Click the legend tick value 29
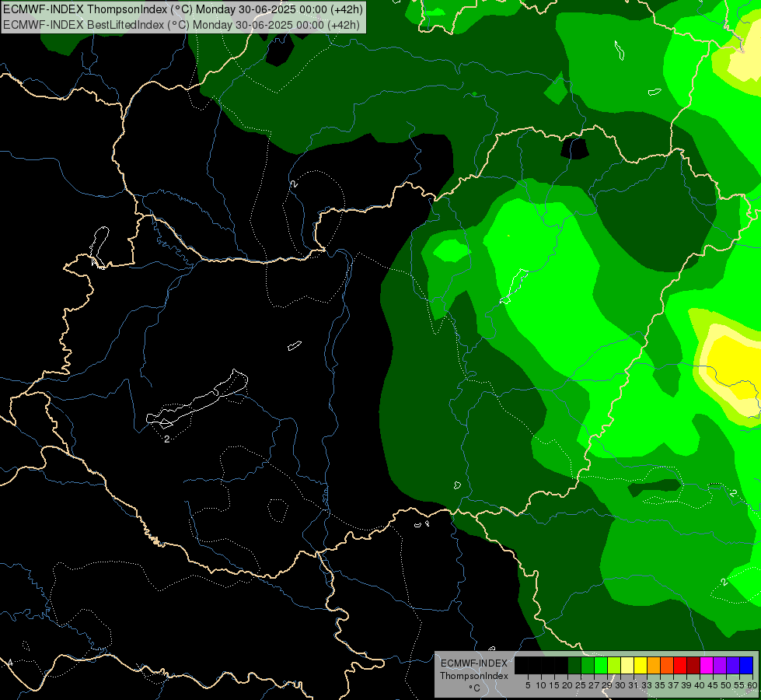 607,685
